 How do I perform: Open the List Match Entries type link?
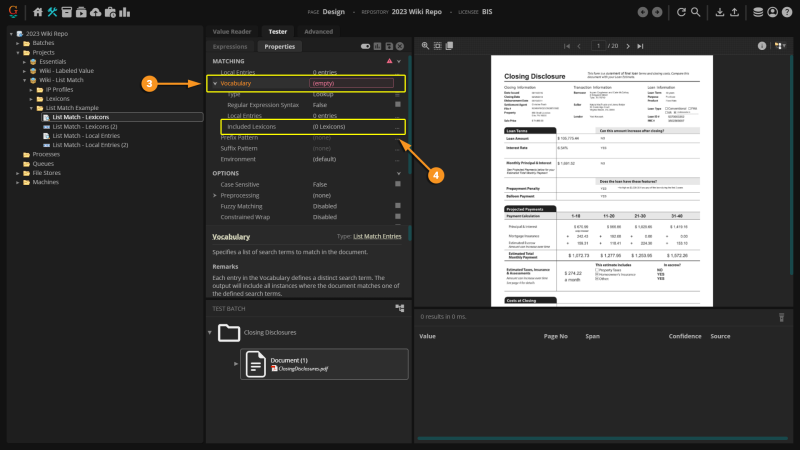pos(377,235)
